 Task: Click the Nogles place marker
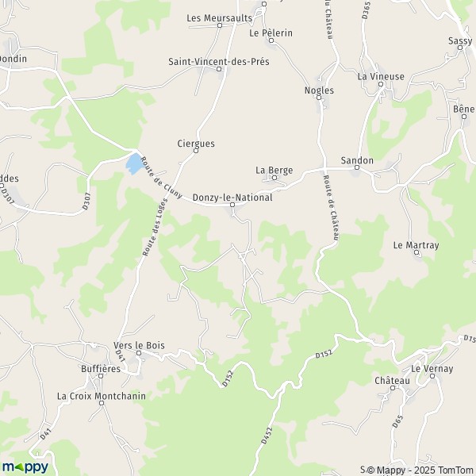319,98
